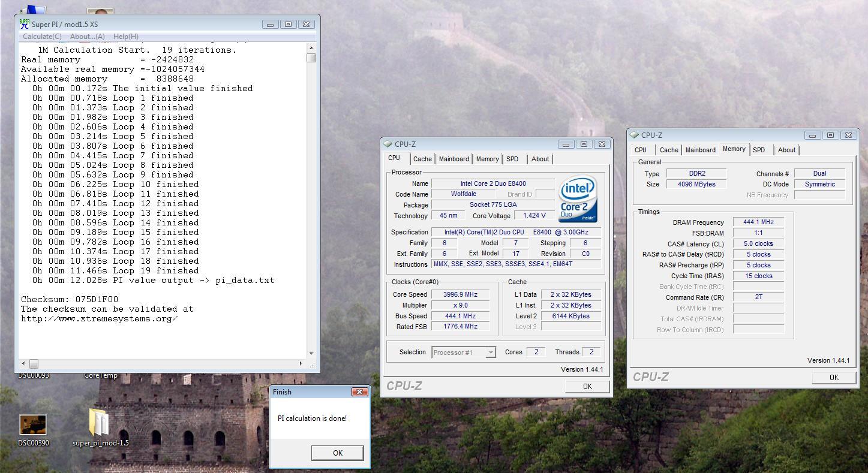
Task: Click Super PI vertical scrollbar down arrow
Action: pos(311,353)
